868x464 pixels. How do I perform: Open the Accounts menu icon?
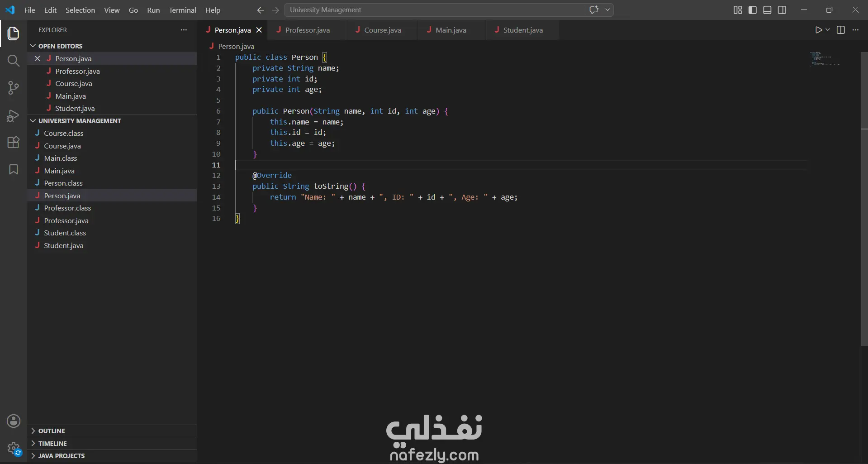[14, 421]
